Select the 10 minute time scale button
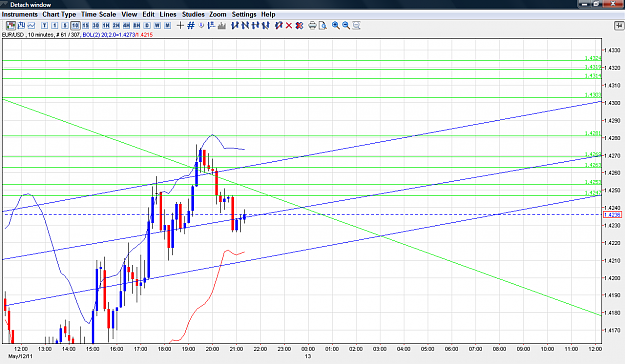The height and width of the screenshot is (364, 625). click(75, 26)
